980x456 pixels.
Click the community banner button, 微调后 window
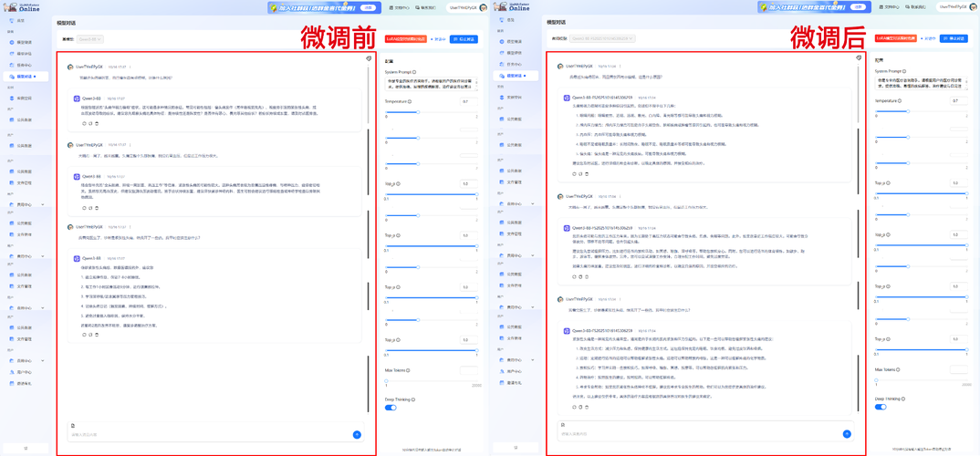click(x=859, y=7)
